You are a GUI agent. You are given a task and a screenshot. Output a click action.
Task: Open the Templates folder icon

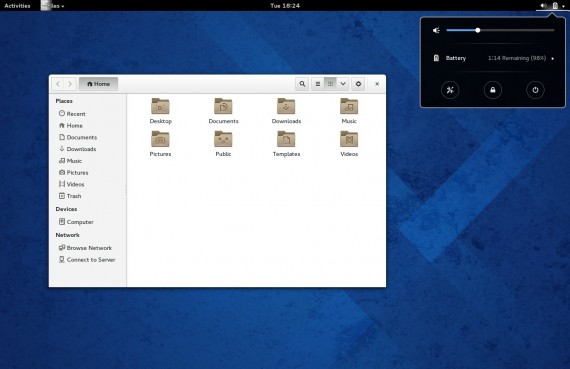(286, 139)
